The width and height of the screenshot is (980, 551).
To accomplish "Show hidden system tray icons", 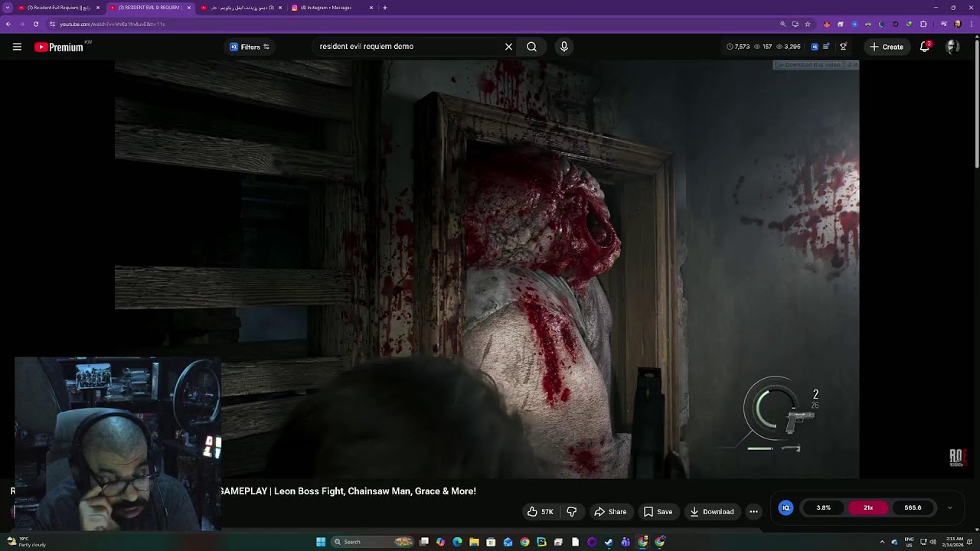I will [x=882, y=542].
